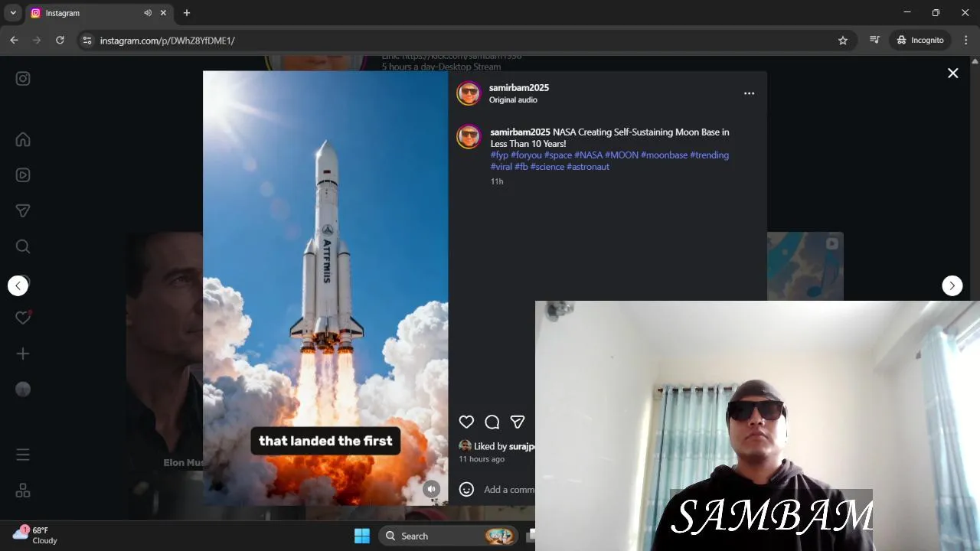
Task: Open the #astronaut hashtag
Action: click(588, 167)
